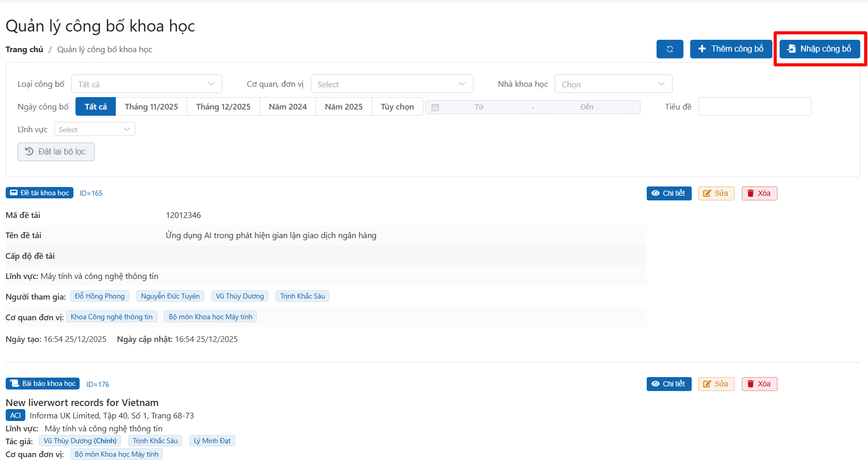Open Chi tiết for New liverwort records
The height and width of the screenshot is (468, 868).
(668, 384)
